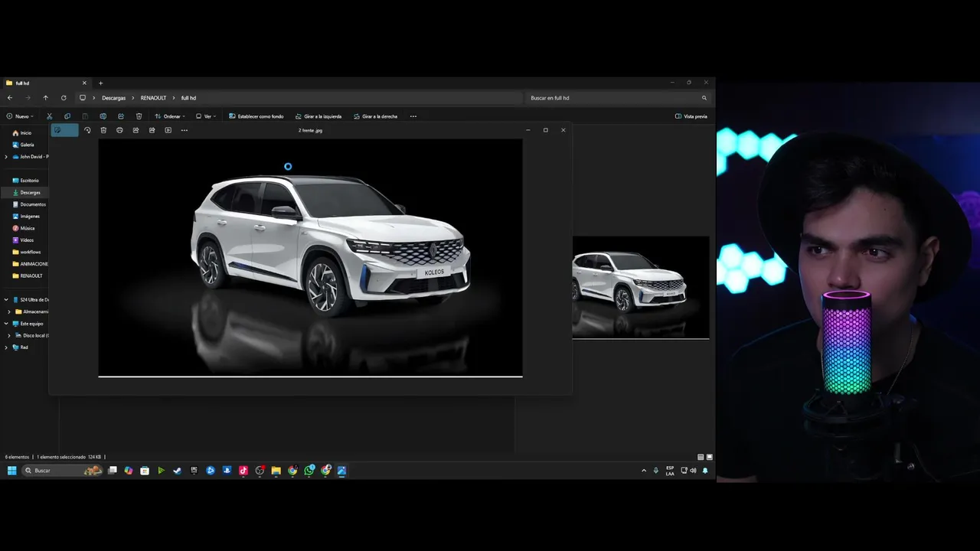The height and width of the screenshot is (551, 980).
Task: Click Establecer como fondo button
Action: pyautogui.click(x=256, y=116)
